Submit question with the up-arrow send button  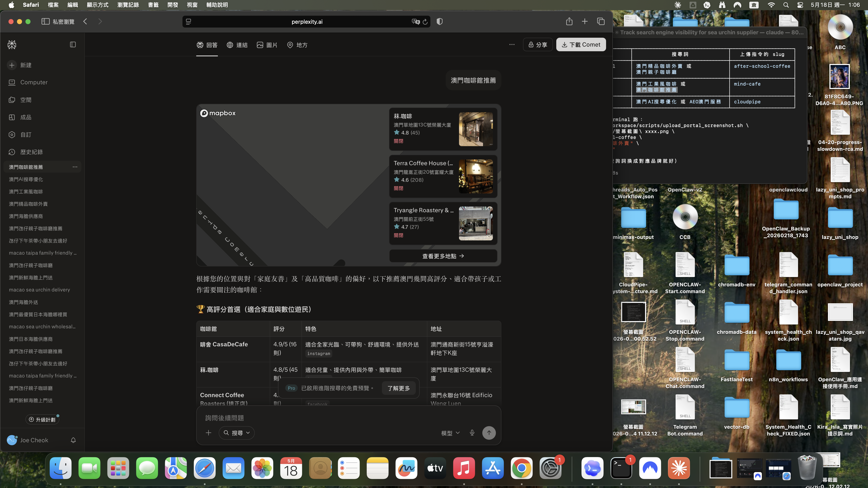489,433
